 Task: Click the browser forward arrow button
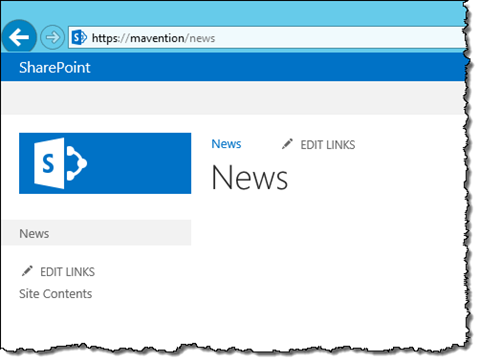(52, 37)
